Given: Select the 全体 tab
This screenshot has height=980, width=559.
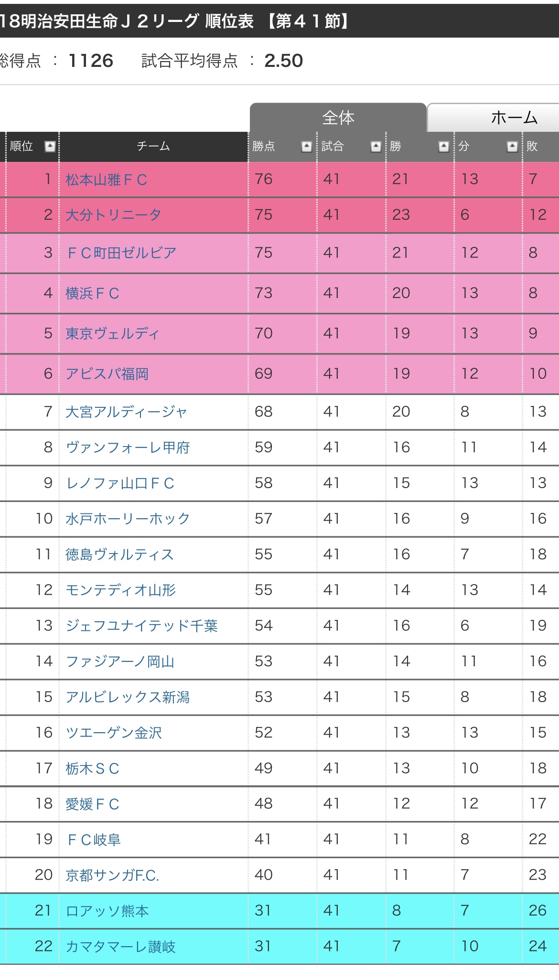Looking at the screenshot, I should pyautogui.click(x=338, y=117).
